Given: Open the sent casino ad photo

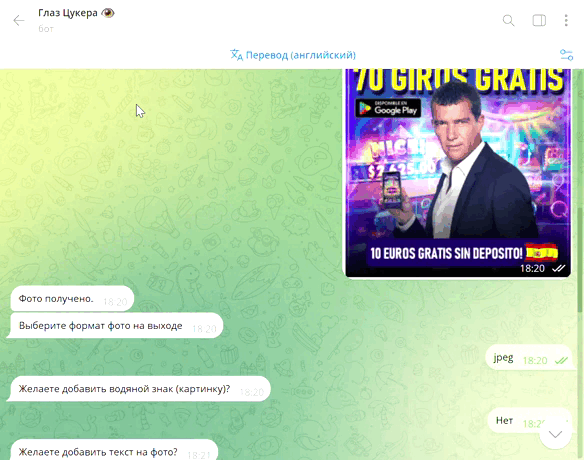Looking at the screenshot, I should (x=458, y=173).
